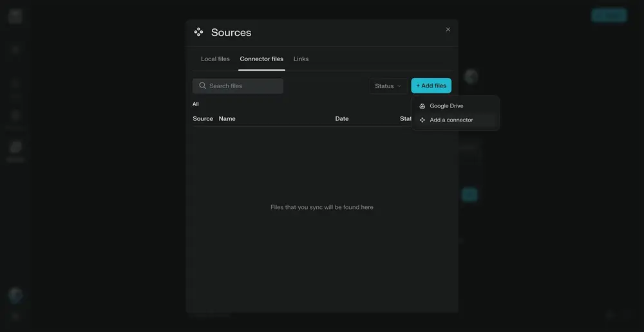Click the Name column header
Screen dimensions: 644x332
click(x=227, y=119)
